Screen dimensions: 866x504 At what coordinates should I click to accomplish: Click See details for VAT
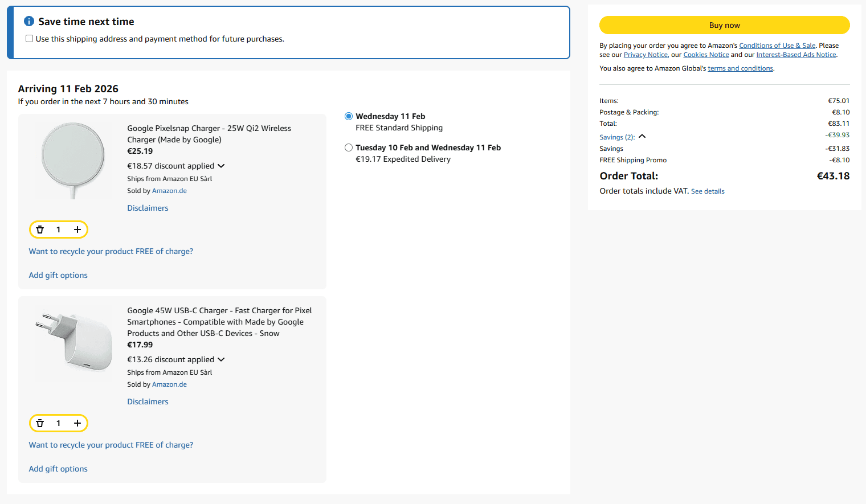708,191
